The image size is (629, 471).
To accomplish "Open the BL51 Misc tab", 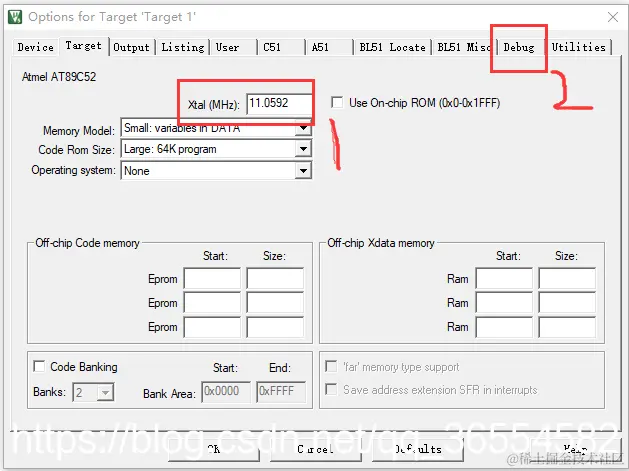I will click(x=464, y=47).
